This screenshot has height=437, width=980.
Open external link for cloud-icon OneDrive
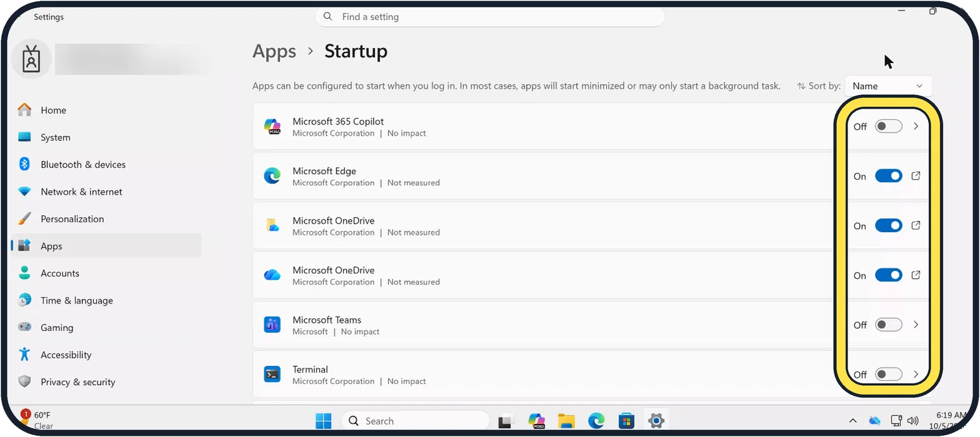click(916, 275)
